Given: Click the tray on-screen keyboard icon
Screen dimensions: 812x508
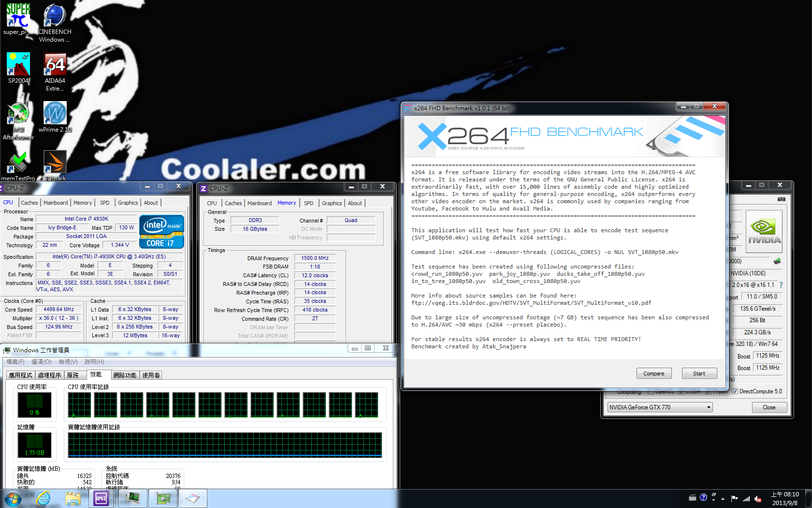Looking at the screenshot, I should tap(693, 497).
